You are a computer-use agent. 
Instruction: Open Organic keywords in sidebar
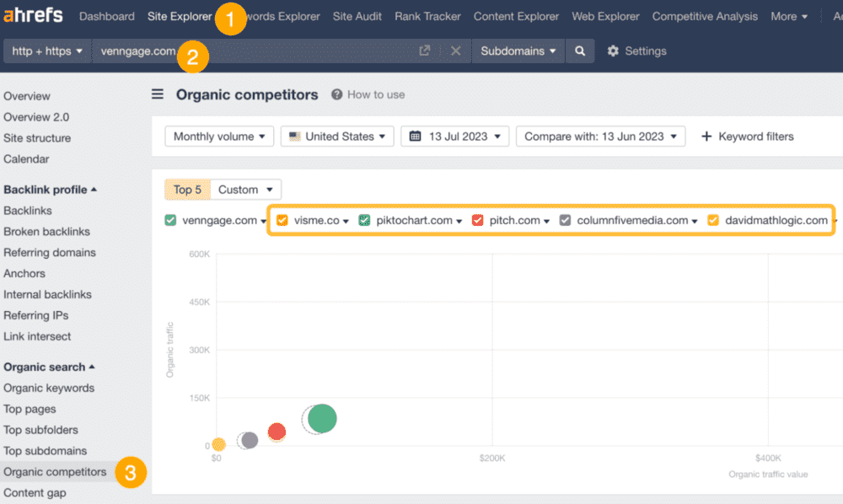point(49,388)
